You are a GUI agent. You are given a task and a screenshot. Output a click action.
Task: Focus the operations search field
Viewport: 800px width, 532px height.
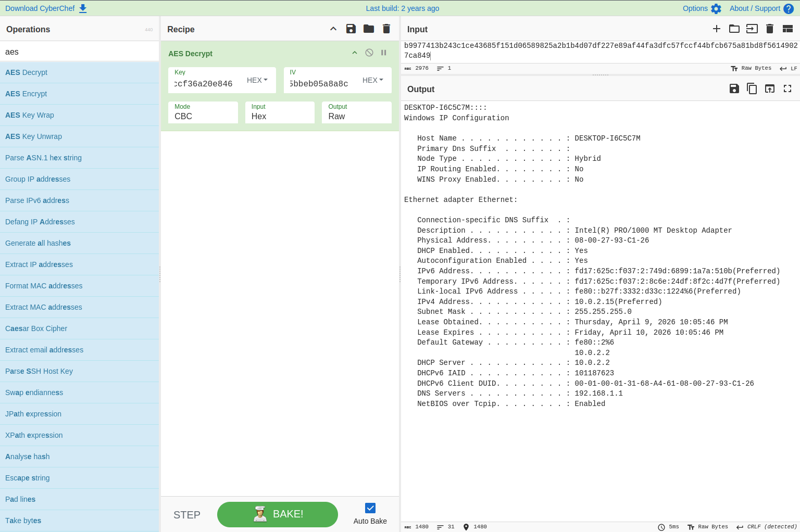(79, 52)
